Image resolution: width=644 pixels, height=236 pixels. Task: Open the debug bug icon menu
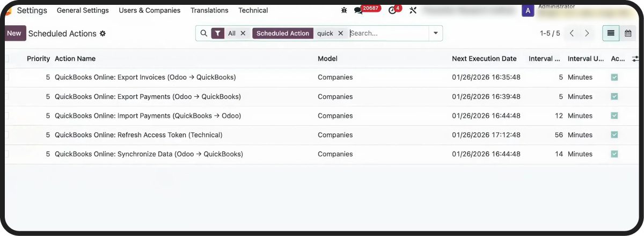(344, 10)
